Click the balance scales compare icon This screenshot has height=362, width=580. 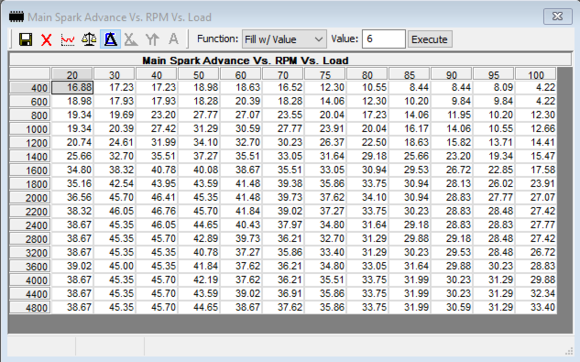pyautogui.click(x=89, y=39)
